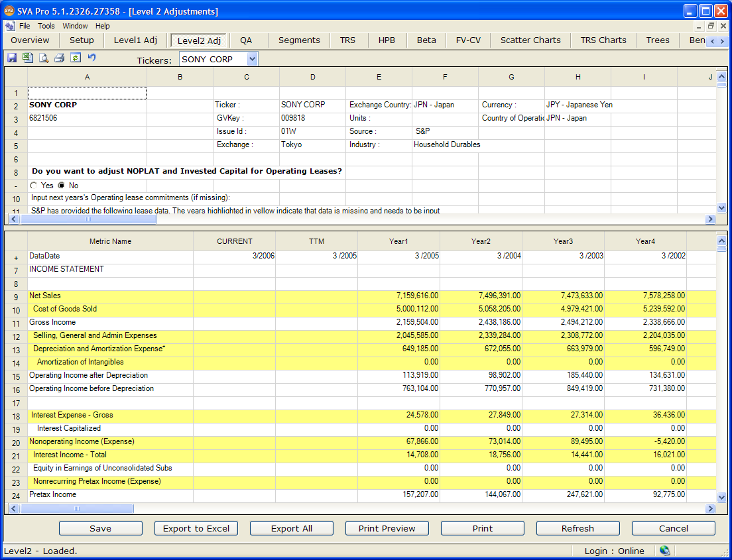Open print preview via magnifier icon
The image size is (732, 560).
point(44,58)
